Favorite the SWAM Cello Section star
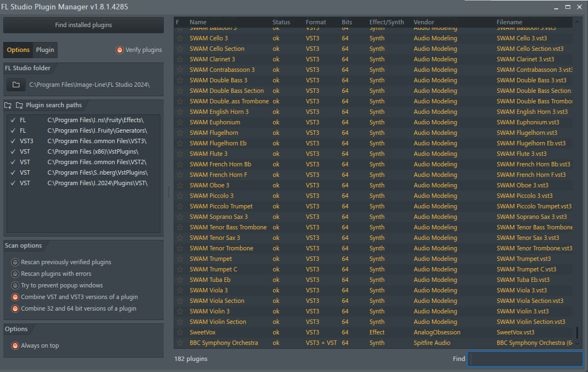The height and width of the screenshot is (372, 588). click(x=180, y=49)
